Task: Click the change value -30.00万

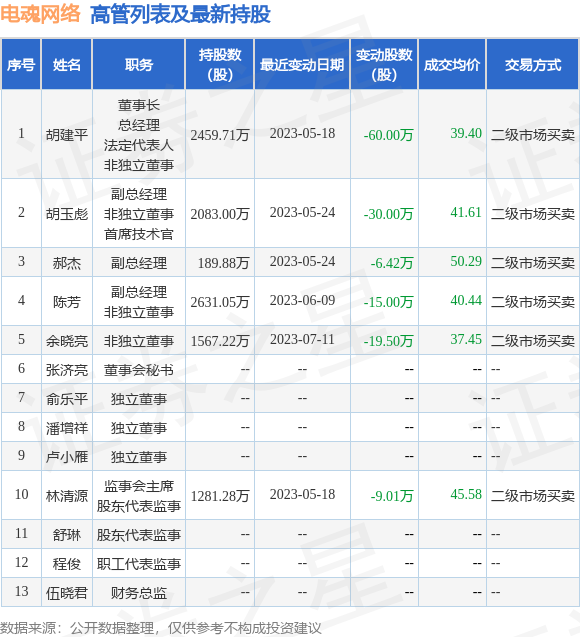Action: [x=388, y=214]
